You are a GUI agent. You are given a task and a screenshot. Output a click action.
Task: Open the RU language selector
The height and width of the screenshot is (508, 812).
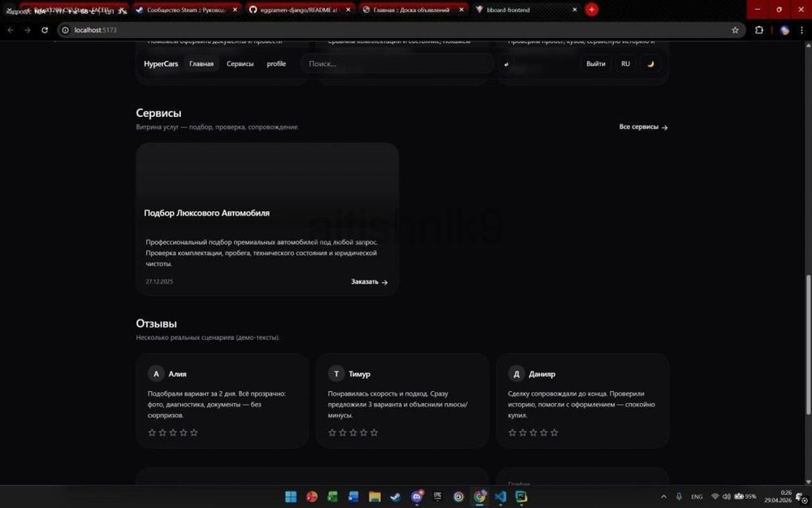point(625,63)
